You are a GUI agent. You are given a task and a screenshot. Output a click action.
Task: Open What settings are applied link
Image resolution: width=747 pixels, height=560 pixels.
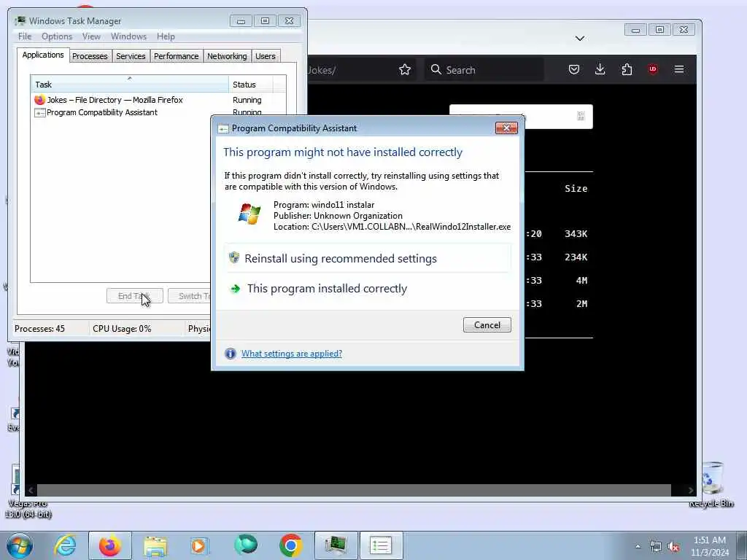(292, 354)
